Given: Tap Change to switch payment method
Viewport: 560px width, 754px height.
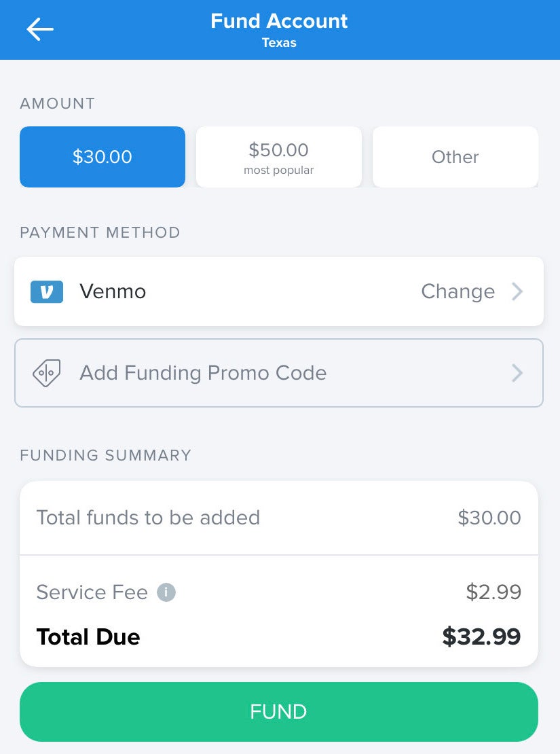Looking at the screenshot, I should coord(458,291).
